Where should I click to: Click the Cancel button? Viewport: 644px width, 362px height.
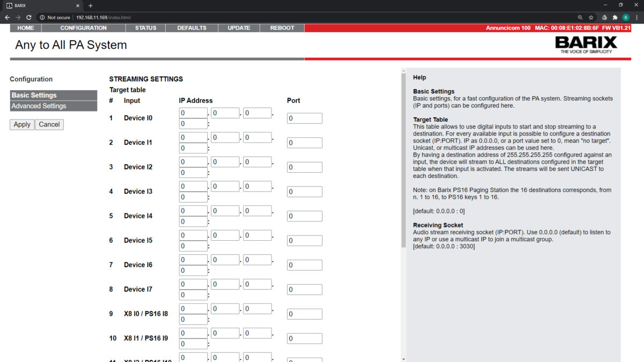(x=49, y=124)
